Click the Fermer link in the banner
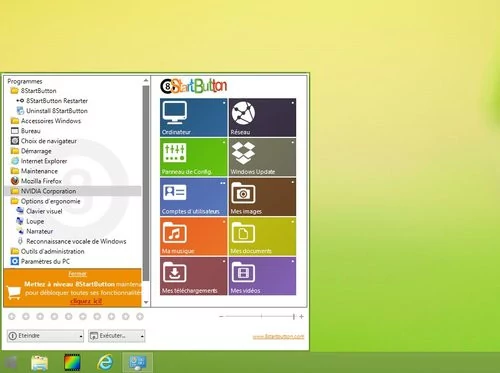This screenshot has width=500, height=373. [77, 274]
